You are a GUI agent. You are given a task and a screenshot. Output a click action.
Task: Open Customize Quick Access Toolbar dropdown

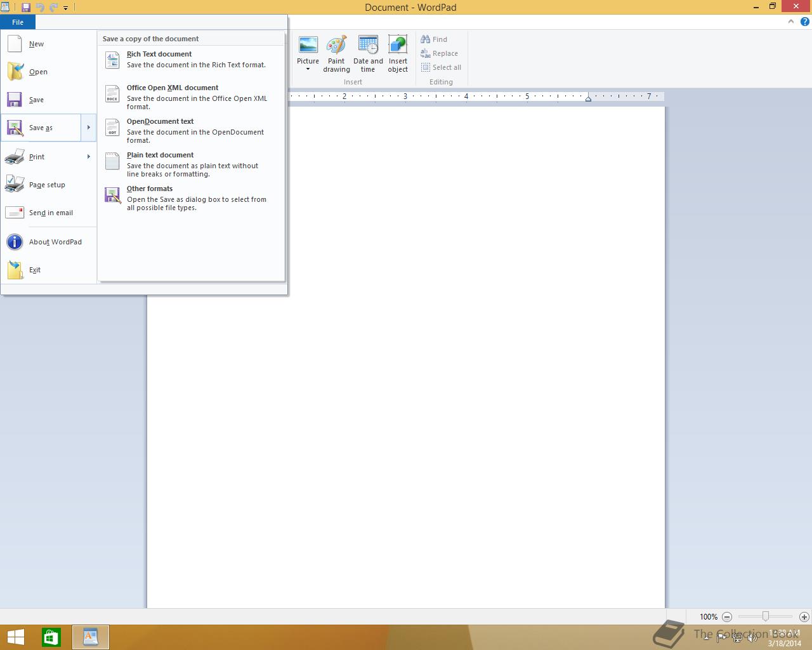65,8
